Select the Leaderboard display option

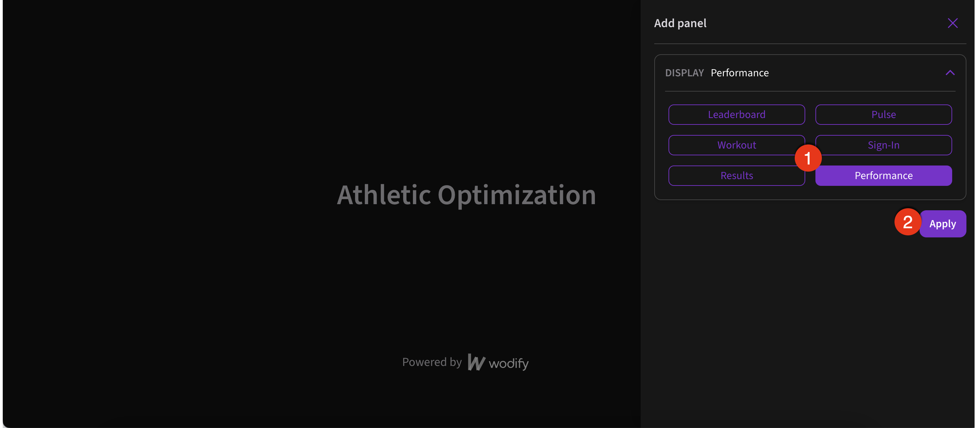click(736, 114)
